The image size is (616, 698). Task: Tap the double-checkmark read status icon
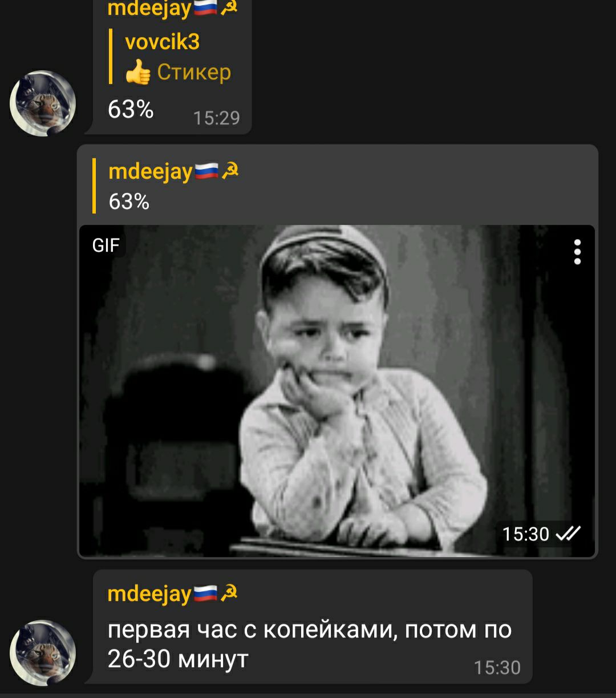tap(568, 533)
